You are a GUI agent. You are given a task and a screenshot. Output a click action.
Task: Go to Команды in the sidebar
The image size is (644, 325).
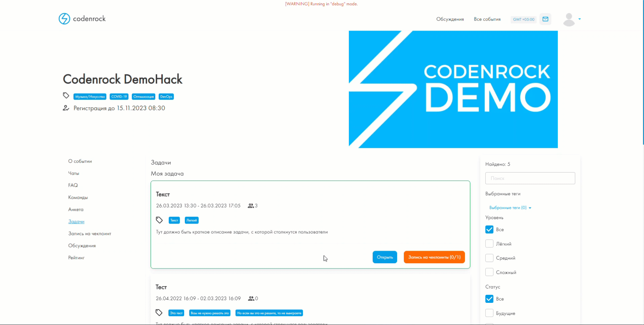point(78,197)
